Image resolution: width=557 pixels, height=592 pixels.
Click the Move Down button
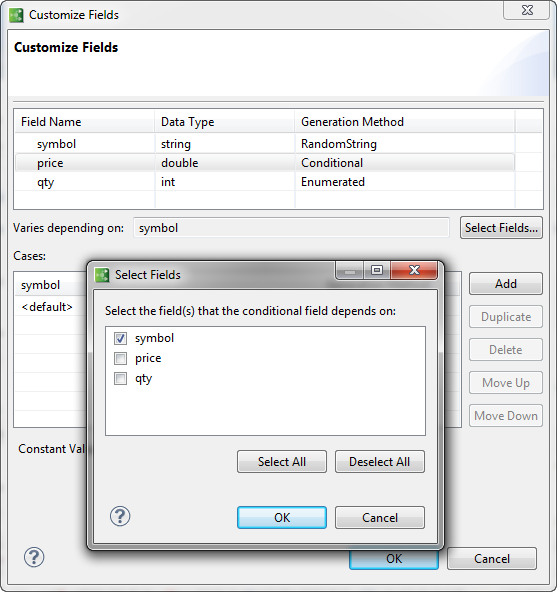coord(506,416)
